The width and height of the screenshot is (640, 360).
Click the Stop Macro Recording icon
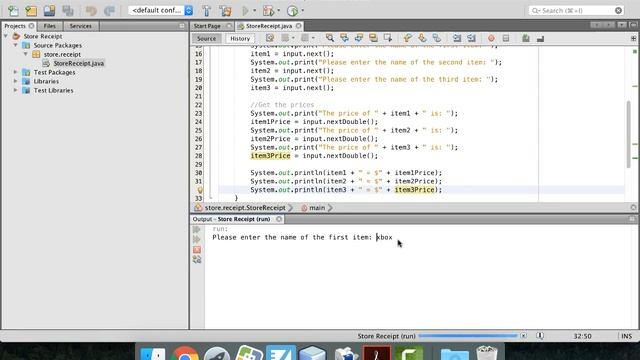coord(506,38)
